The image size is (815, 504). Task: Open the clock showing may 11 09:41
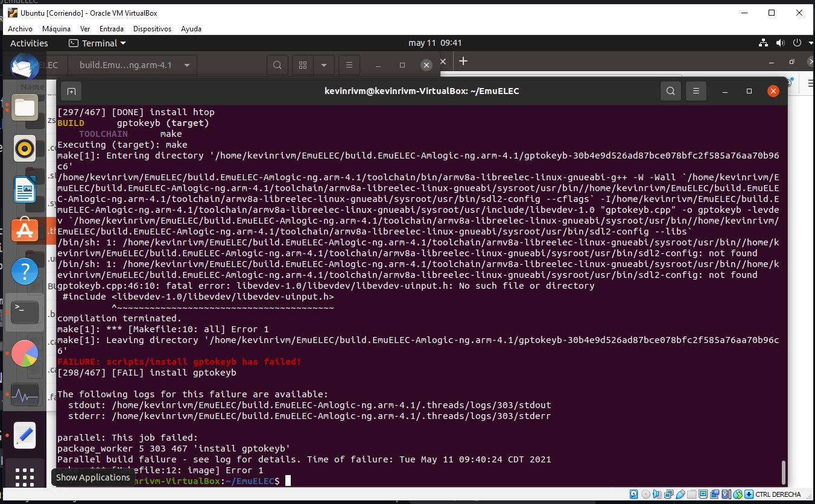[x=435, y=43]
